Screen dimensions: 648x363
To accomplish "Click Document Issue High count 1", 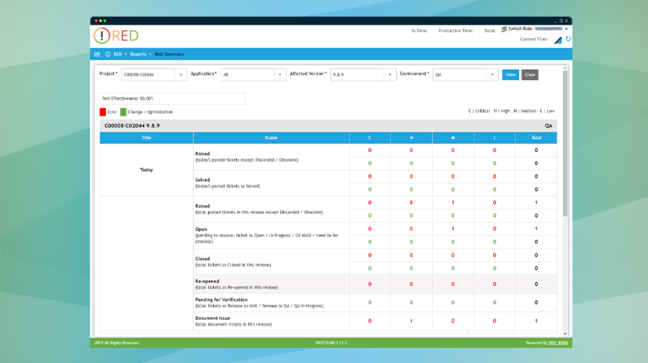I will [411, 321].
